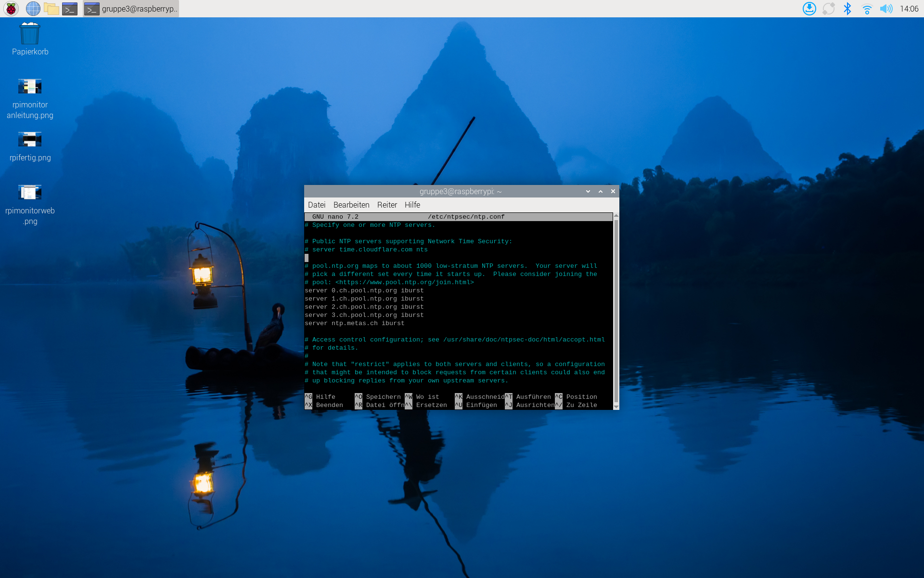Click the terminal scrollbar down arrow
924x578 pixels.
pyautogui.click(x=616, y=407)
